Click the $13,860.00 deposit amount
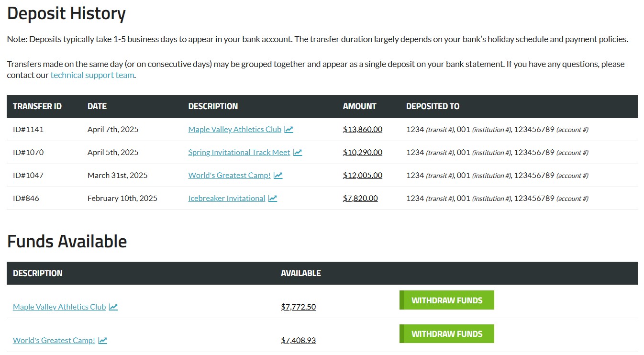 (x=362, y=130)
